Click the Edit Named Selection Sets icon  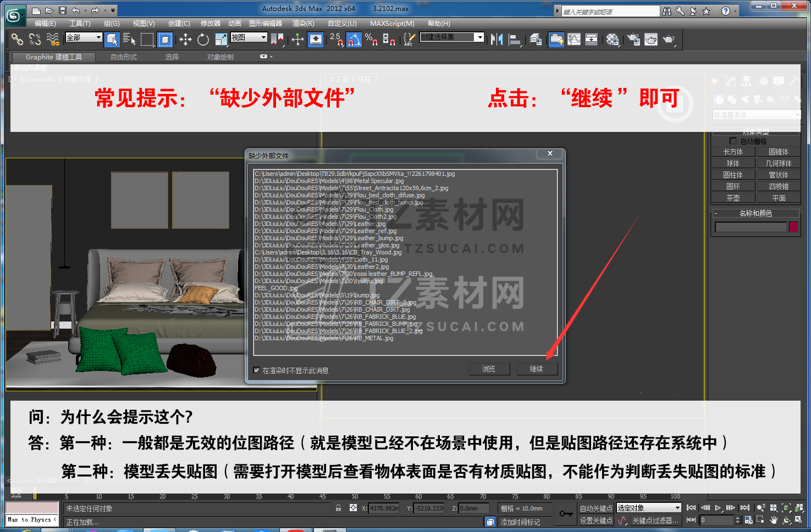[409, 39]
